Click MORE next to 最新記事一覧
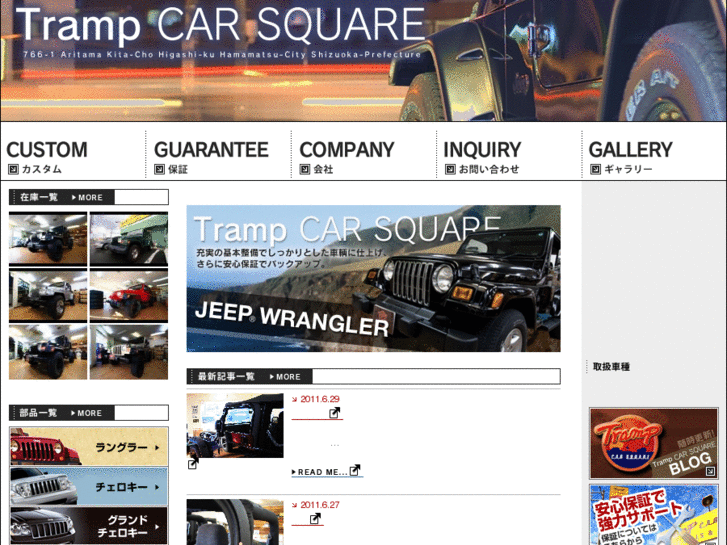Viewport: 727px width, 545px height. [x=286, y=377]
